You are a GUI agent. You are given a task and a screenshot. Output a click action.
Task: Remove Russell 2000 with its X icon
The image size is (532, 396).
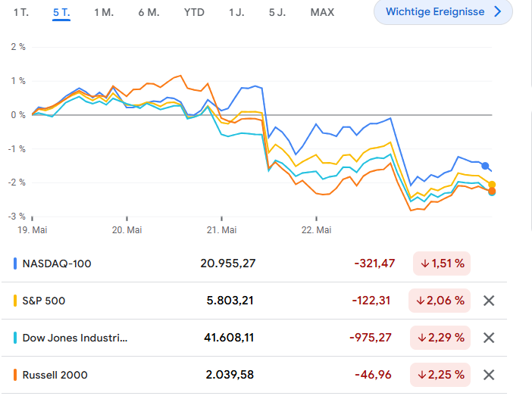[x=489, y=374]
